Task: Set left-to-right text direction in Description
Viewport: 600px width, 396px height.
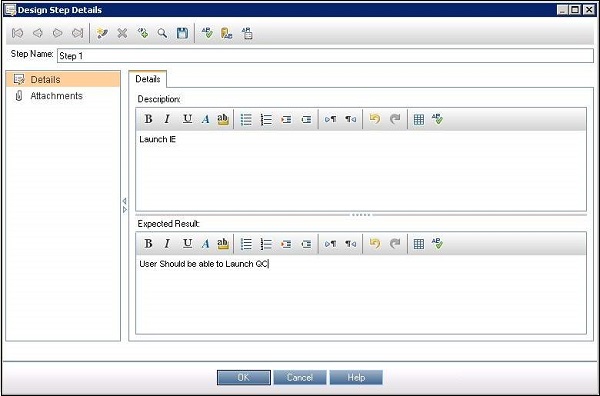Action: (x=331, y=119)
